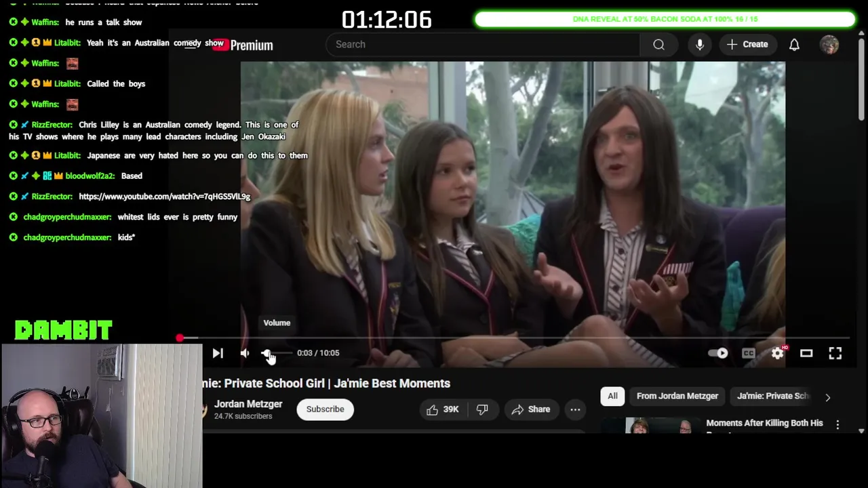Screen dimensions: 868x488
Task: Show more filter chips with right arrow
Action: tap(827, 397)
